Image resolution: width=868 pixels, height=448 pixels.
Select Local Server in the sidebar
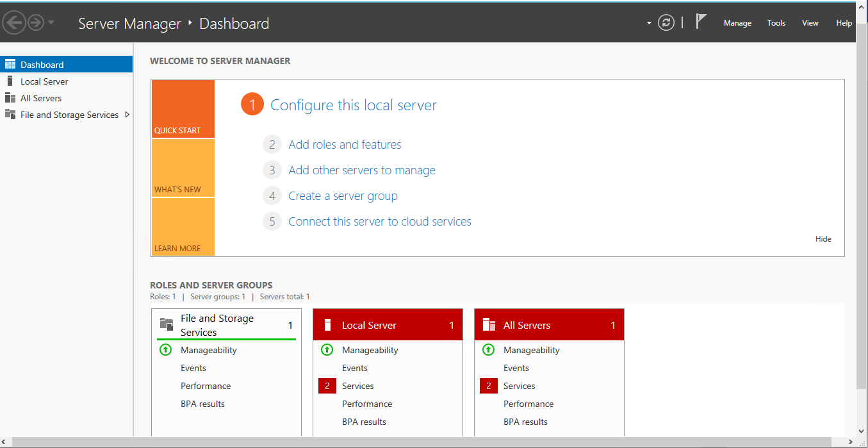(x=44, y=81)
